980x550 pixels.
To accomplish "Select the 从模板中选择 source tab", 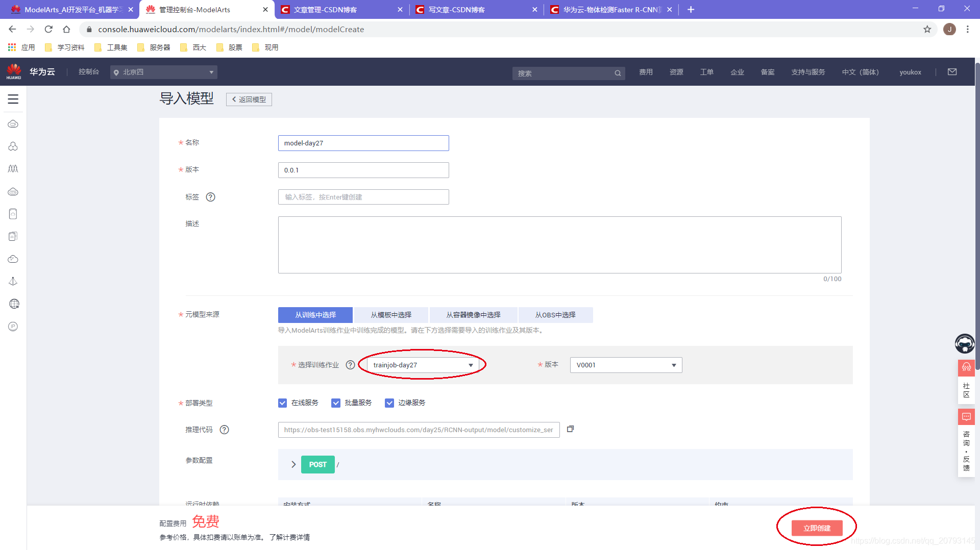I will 391,315.
